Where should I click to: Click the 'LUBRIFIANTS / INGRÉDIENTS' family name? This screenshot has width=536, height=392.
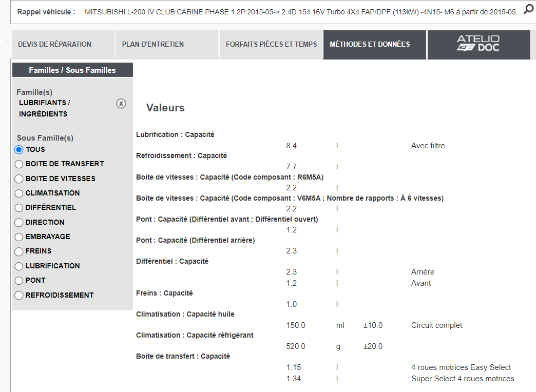[45, 108]
